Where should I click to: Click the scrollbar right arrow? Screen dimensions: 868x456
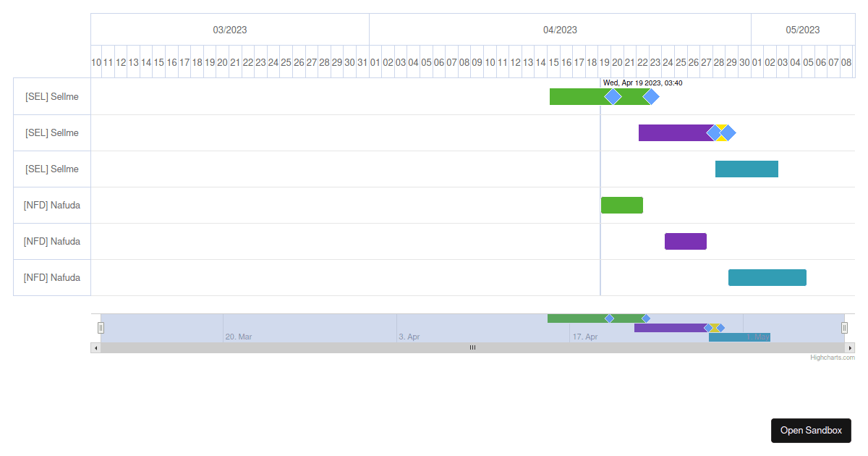click(850, 347)
